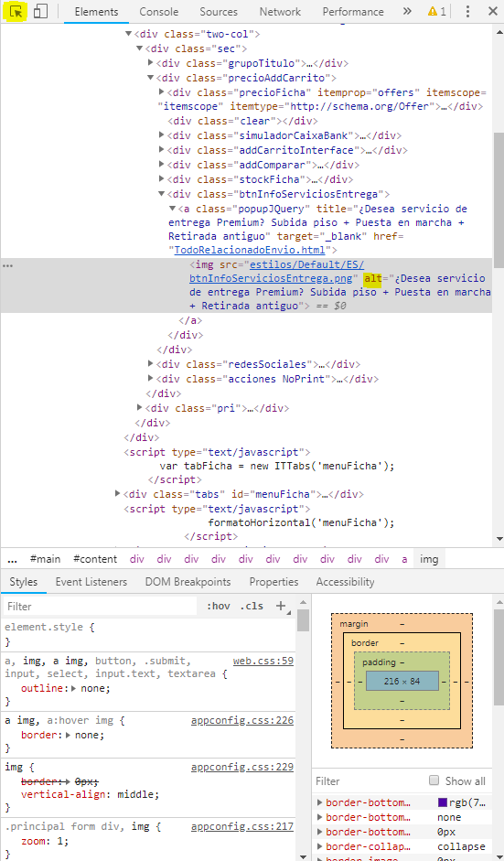Click the breadcrumb ellipsis before #main
504x861 pixels.
pyautogui.click(x=13, y=559)
